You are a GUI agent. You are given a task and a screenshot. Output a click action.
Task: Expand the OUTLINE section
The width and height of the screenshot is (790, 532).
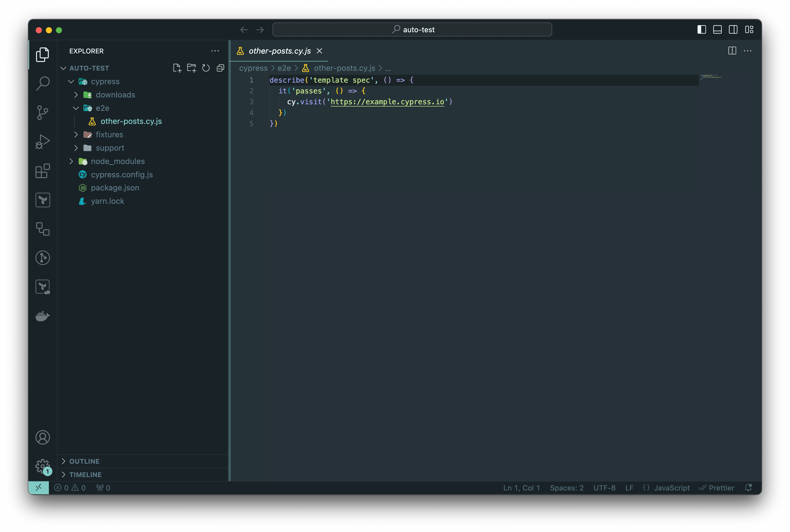point(143,461)
